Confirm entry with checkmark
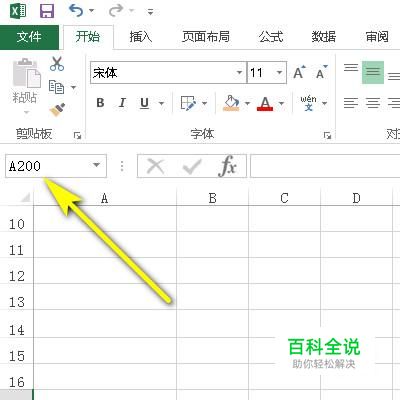Viewport: 400px width, 400px height. (192, 166)
